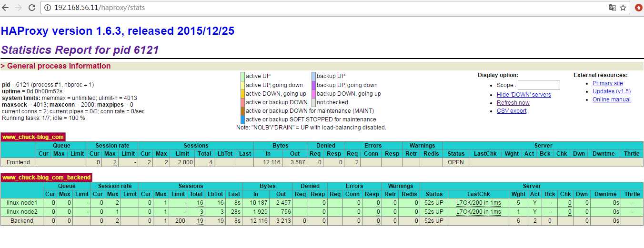Click the linux-node1 server name
The image size is (644, 248).
pyautogui.click(x=22, y=203)
